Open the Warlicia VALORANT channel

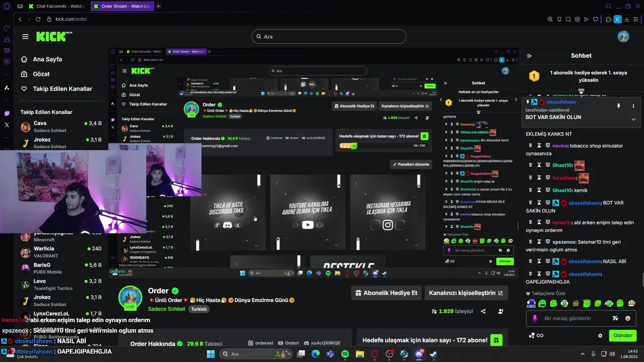tap(60, 252)
